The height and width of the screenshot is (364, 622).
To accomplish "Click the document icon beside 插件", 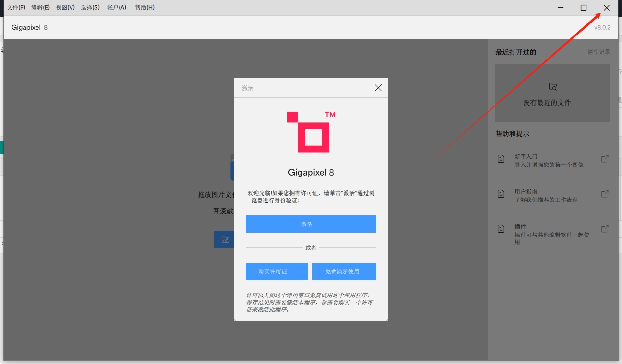I will coord(501,229).
